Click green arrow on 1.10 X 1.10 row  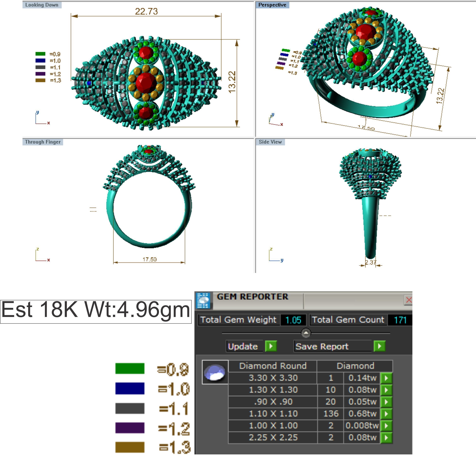[x=386, y=414]
